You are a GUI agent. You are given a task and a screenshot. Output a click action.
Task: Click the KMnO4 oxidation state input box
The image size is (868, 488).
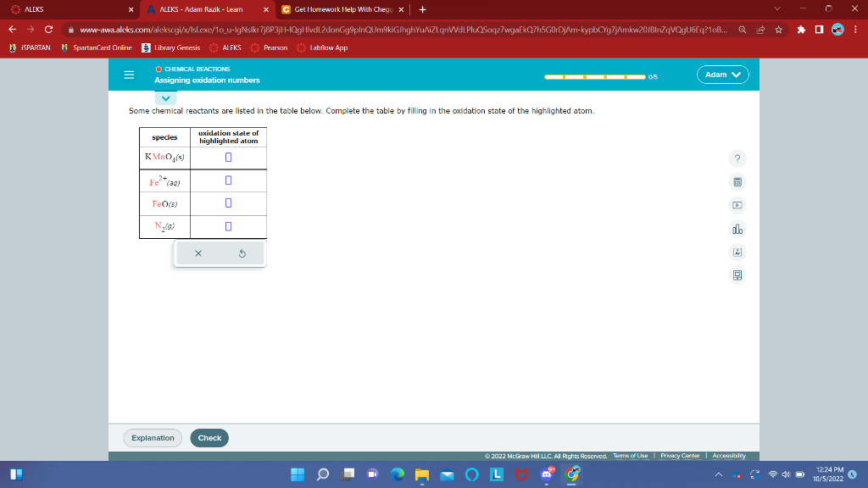229,158
